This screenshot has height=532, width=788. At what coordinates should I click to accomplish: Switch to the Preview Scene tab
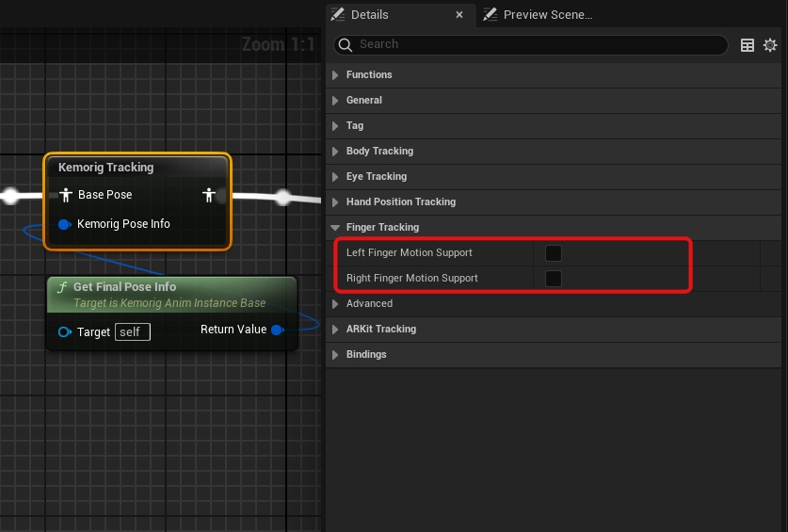pyautogui.click(x=547, y=15)
